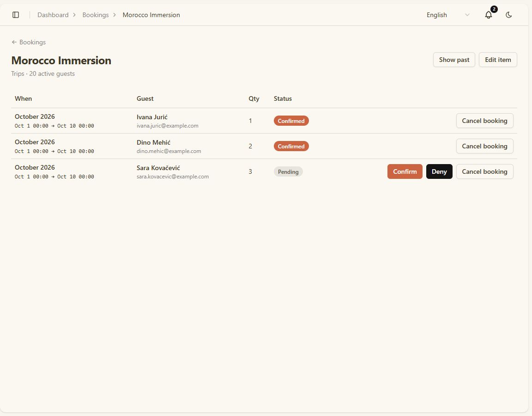The height and width of the screenshot is (416, 532).
Task: Click the Pending status badge
Action: point(288,171)
